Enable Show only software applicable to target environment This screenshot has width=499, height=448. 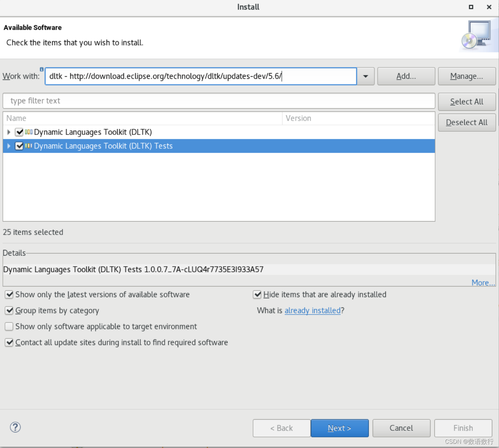pyautogui.click(x=9, y=327)
